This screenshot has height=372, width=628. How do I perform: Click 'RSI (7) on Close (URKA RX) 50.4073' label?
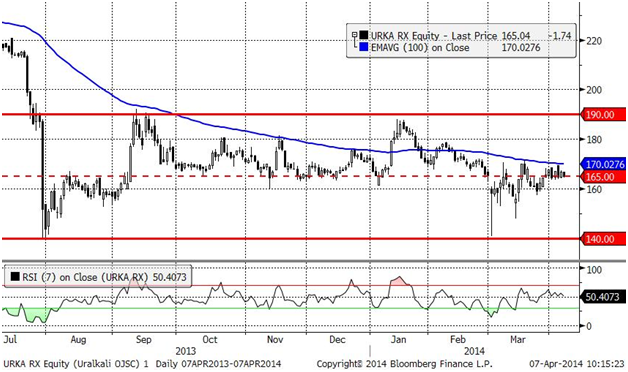pyautogui.click(x=104, y=277)
